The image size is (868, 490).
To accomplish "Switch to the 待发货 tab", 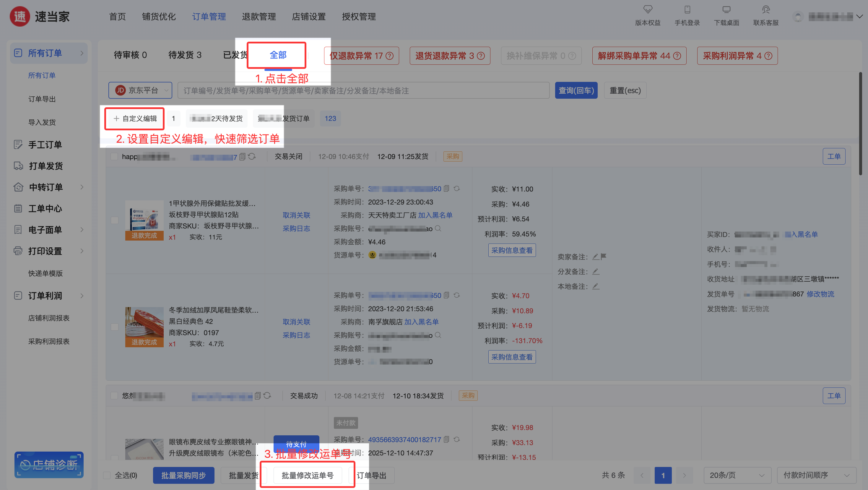I will (x=185, y=55).
